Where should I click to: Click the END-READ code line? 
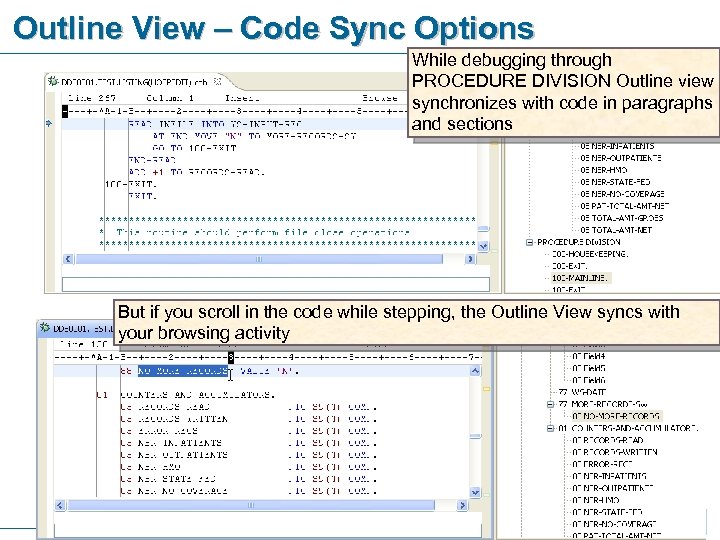[x=152, y=160]
